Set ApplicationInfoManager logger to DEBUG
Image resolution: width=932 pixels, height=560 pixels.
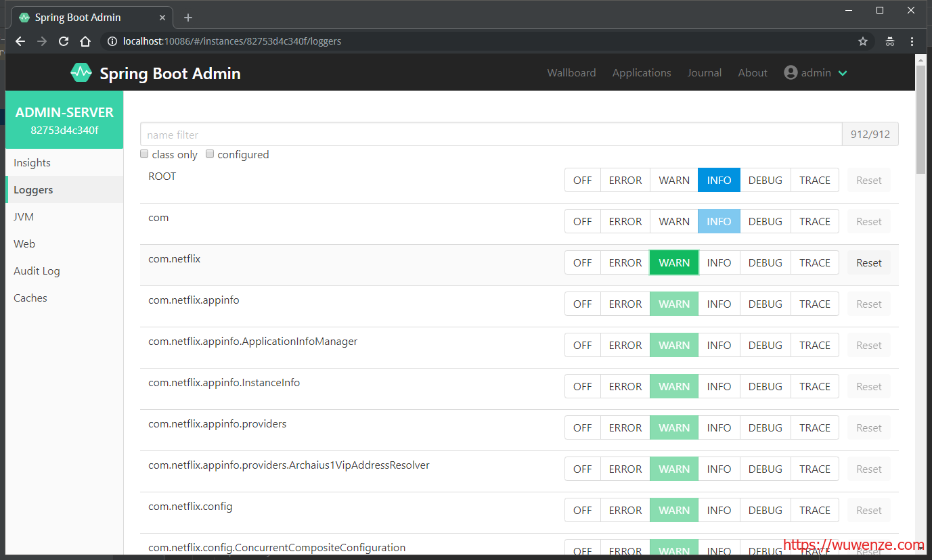click(765, 345)
